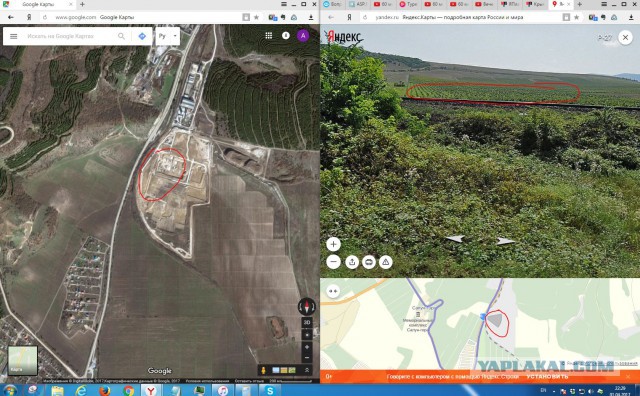Click 'УСТАНОВИТЬ' in the orange banner

547,376
